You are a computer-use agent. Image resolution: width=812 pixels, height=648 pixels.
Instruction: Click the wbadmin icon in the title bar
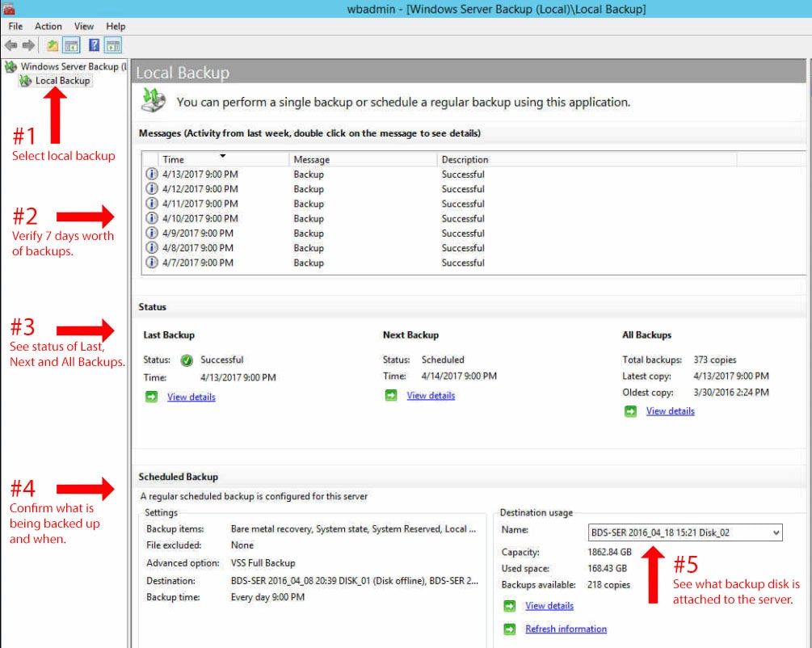click(8, 9)
